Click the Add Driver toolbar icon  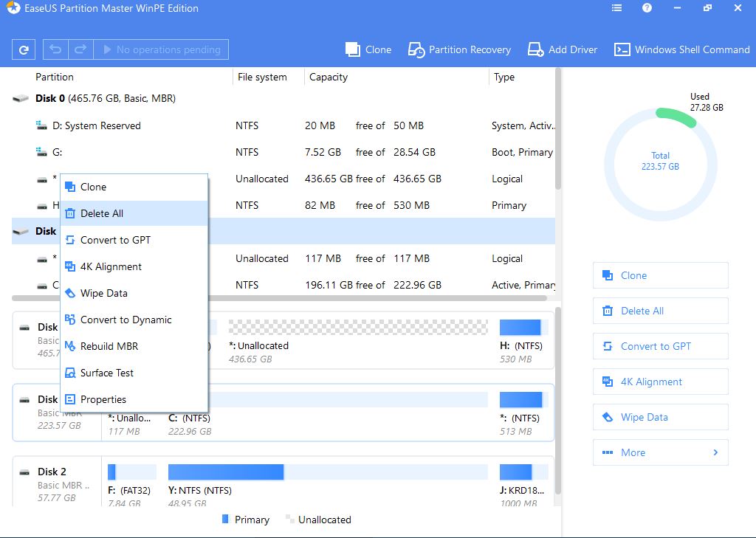click(563, 49)
